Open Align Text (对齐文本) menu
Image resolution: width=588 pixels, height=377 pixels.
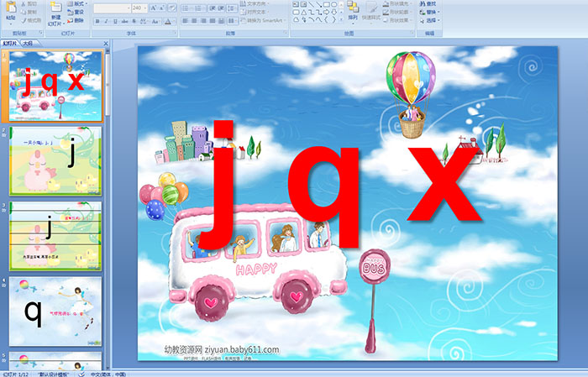tap(254, 12)
